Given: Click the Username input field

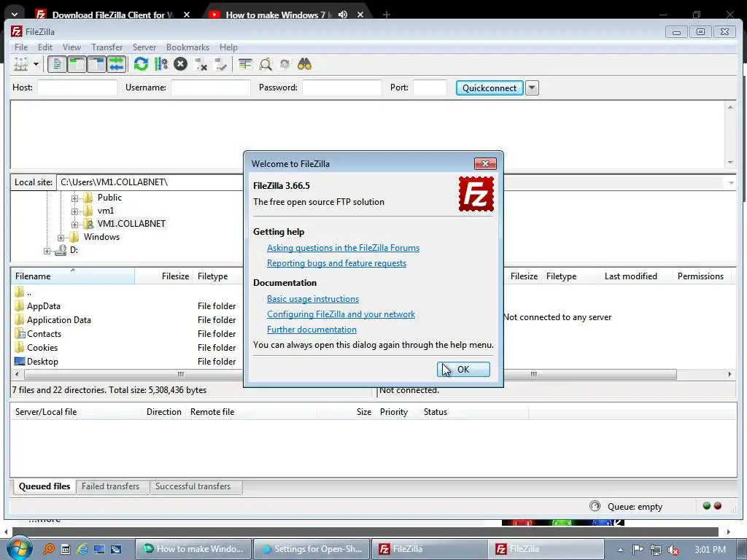Looking at the screenshot, I should [x=211, y=87].
